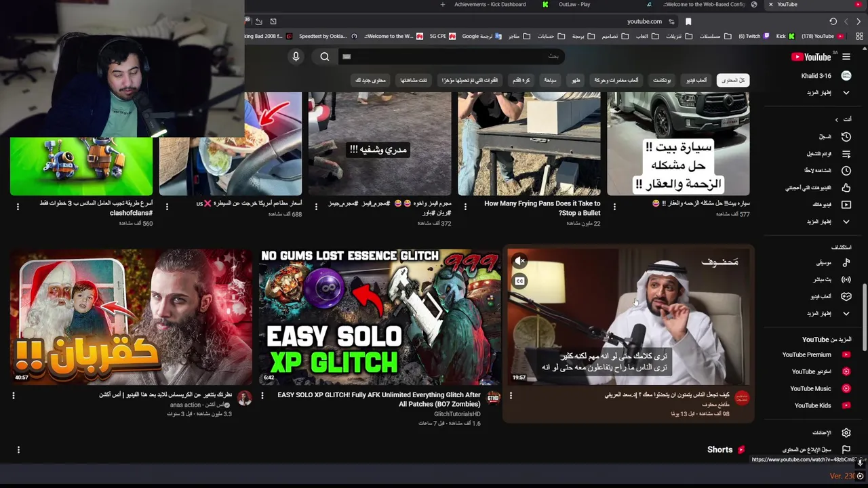
Task: Select the 'بودكاست' filter chip
Action: coord(661,80)
